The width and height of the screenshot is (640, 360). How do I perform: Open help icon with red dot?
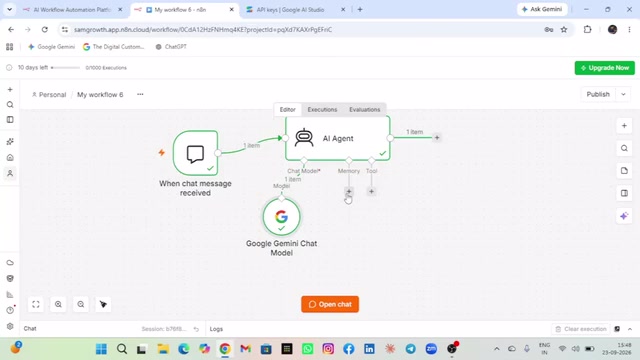pos(10,310)
